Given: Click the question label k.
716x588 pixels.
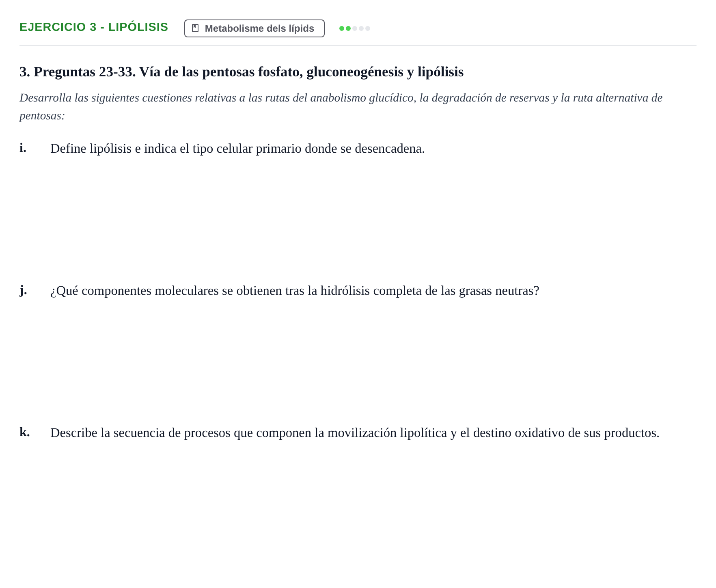Looking at the screenshot, I should (x=25, y=432).
